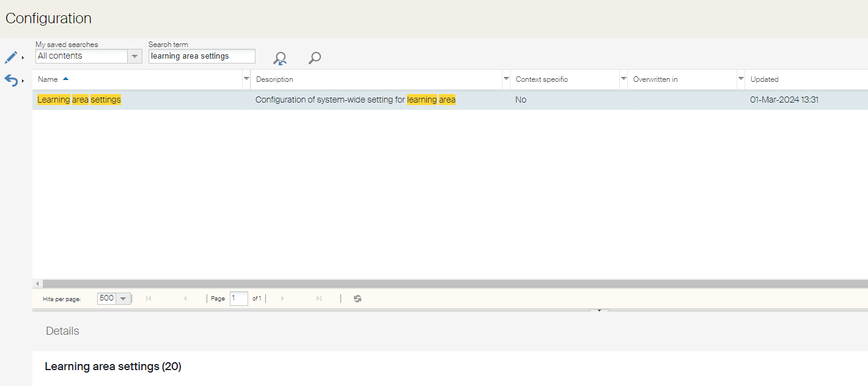Click the next page arrow icon
Image resolution: width=868 pixels, height=386 pixels.
[x=282, y=299]
